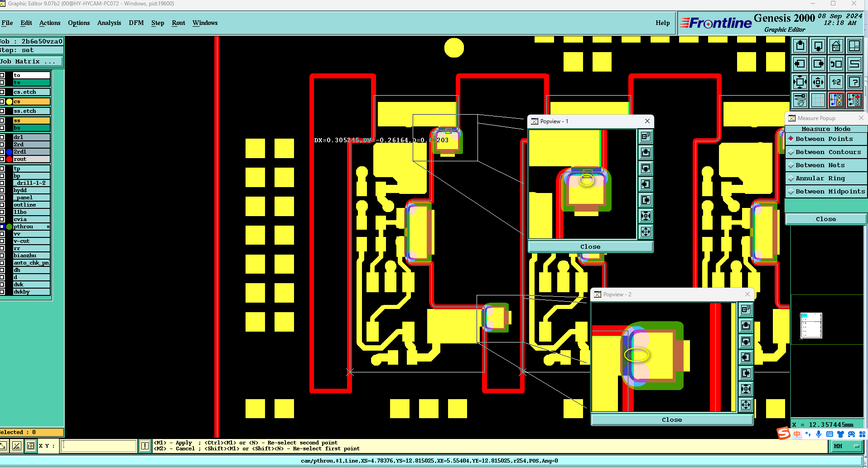Click the previous view (undo zoom) icon
868x468 pixels.
pyautogui.click(x=836, y=64)
